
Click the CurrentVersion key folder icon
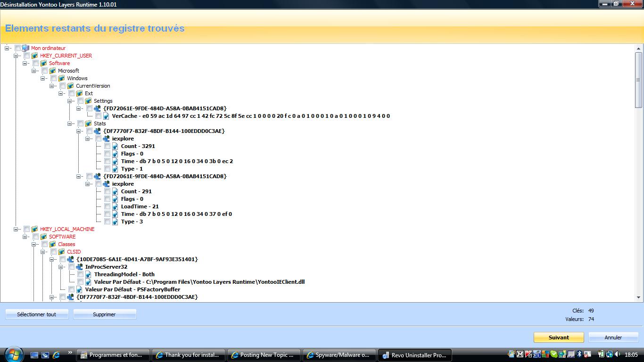click(x=70, y=86)
